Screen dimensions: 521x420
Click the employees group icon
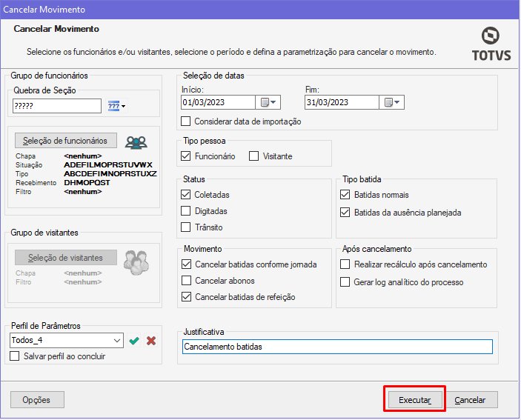point(136,142)
